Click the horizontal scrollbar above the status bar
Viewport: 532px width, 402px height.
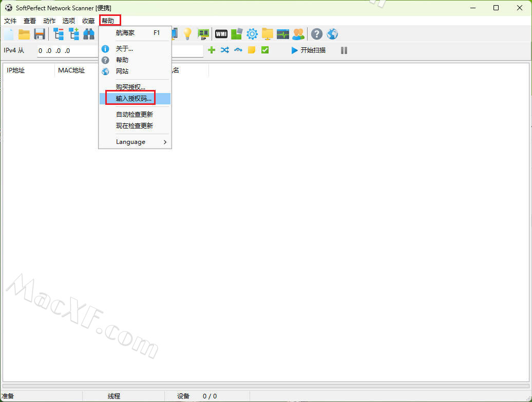[266, 386]
